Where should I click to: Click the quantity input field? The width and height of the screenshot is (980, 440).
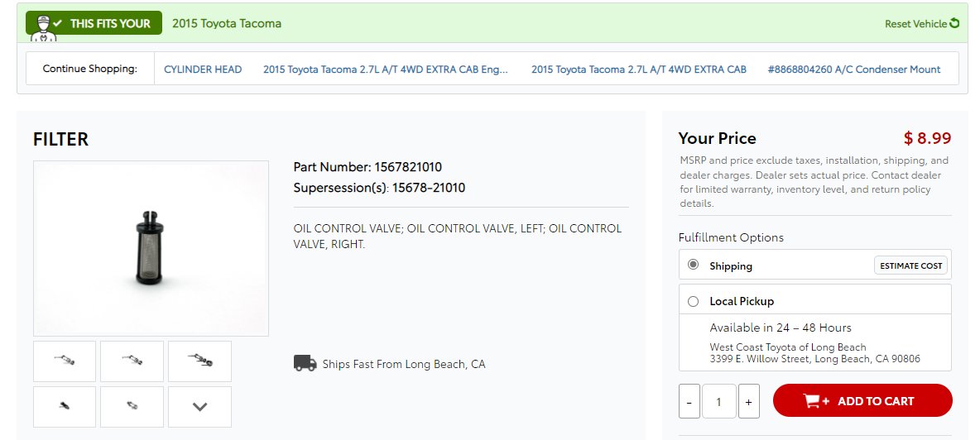click(x=718, y=401)
